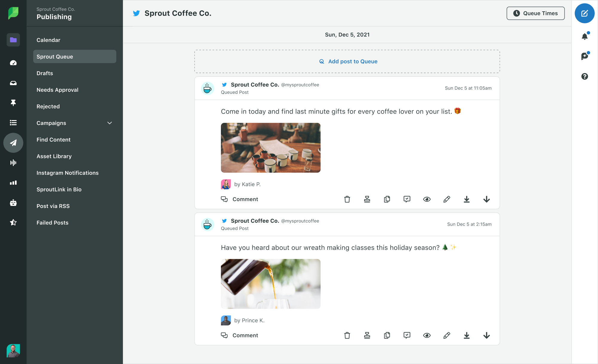
Task: Click the move down arrow on first post
Action: pyautogui.click(x=486, y=199)
